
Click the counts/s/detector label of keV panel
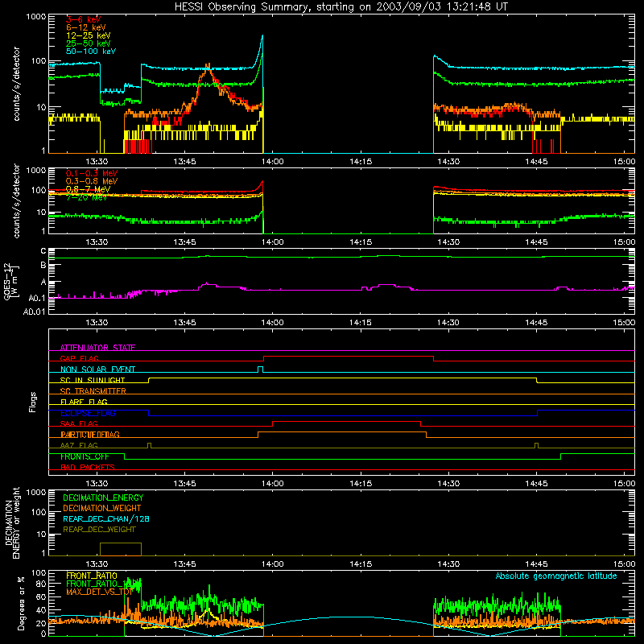(16, 84)
